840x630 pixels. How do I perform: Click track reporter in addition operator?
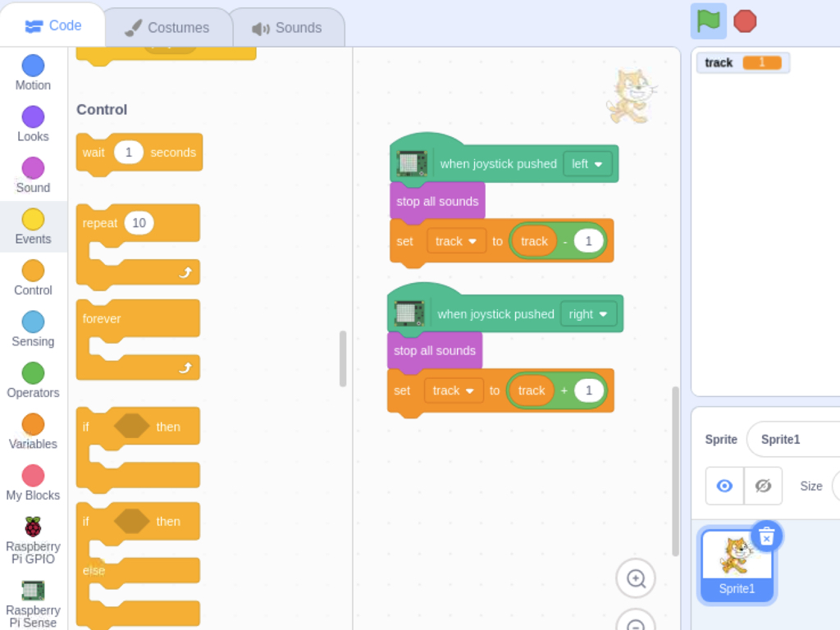532,390
